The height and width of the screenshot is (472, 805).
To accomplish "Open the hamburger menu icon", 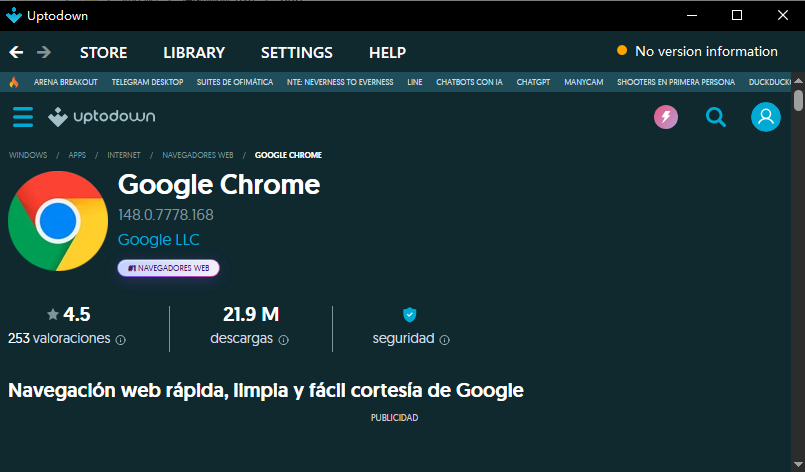I will click(x=23, y=117).
